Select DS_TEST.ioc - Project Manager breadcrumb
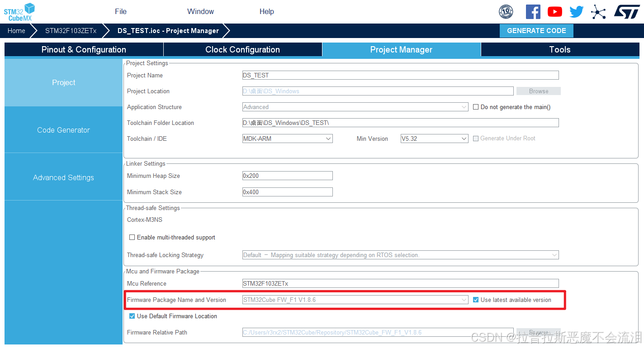644x349 pixels. 168,31
